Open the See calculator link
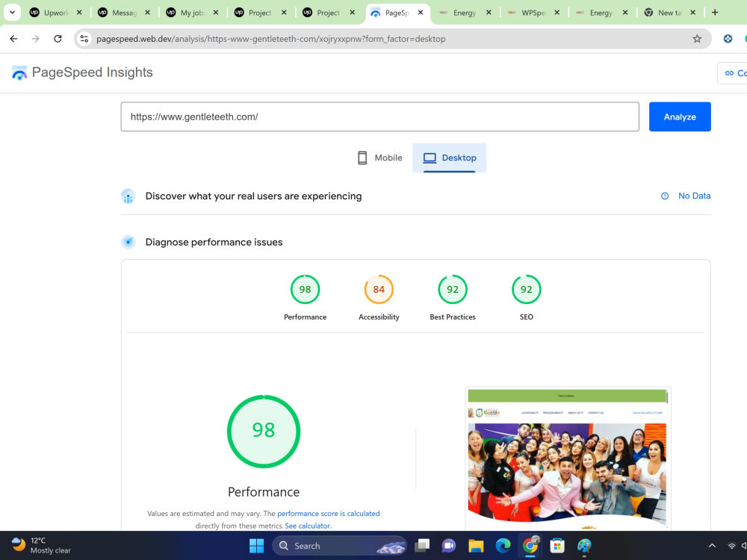The width and height of the screenshot is (747, 560). pyautogui.click(x=307, y=526)
